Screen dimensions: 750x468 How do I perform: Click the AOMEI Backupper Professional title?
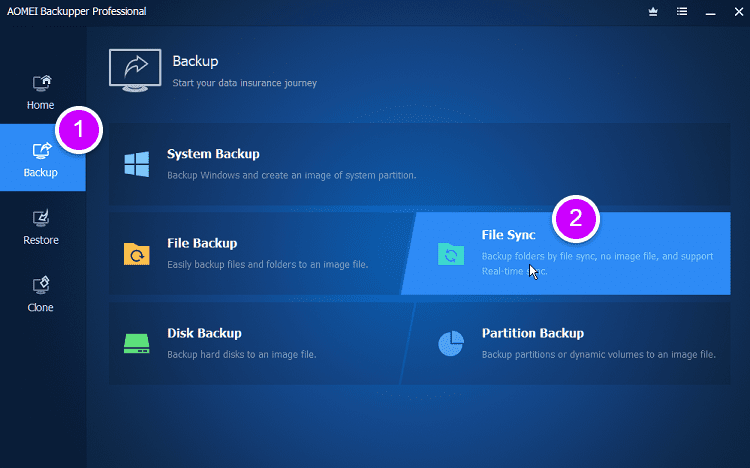77,11
